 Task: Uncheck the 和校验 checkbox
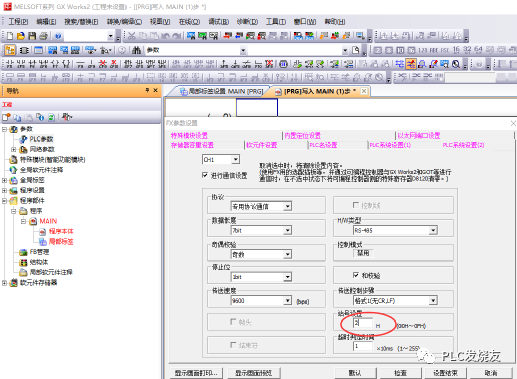pos(356,275)
